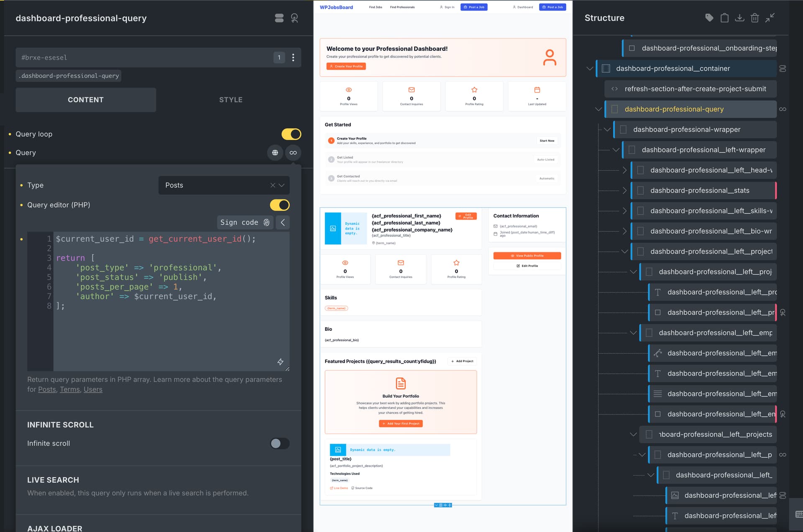Click Dashboard in the preview nav
Viewport: 803px width, 532px height.
point(523,7)
